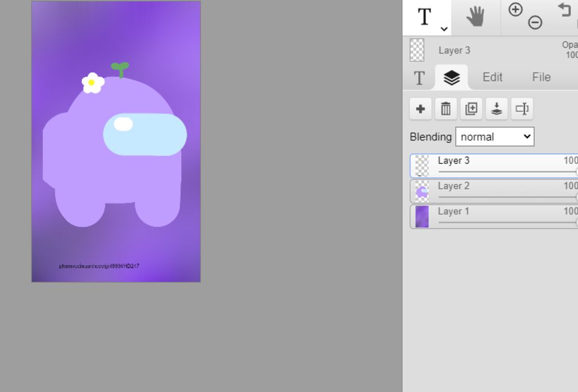Adjust the Layer 2 opacity slider
578x392 pixels.
click(x=508, y=197)
